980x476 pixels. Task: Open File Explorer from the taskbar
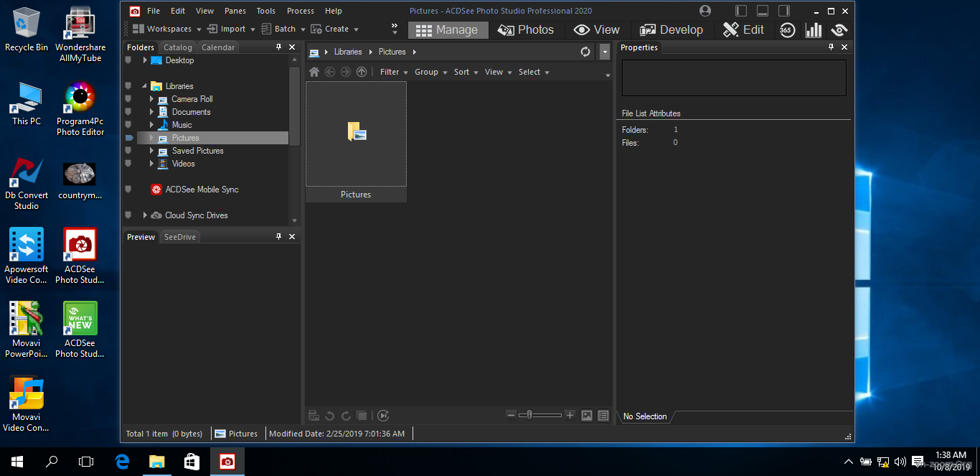pyautogui.click(x=156, y=462)
